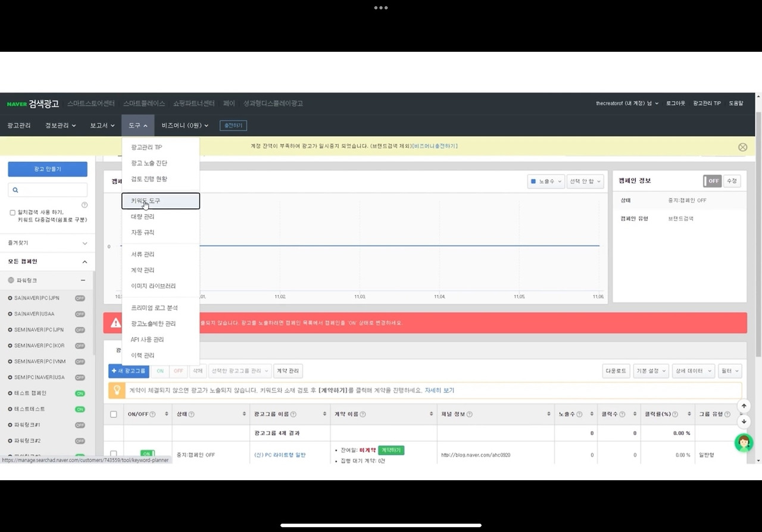This screenshot has width=762, height=532.
Task: Click the 새 광고그룹 button
Action: [x=128, y=371]
